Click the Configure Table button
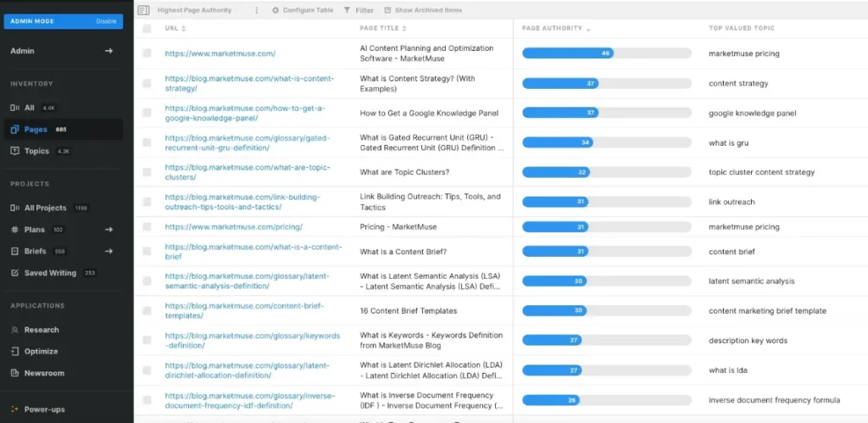Screen dimensions: 868x423 (x=303, y=10)
